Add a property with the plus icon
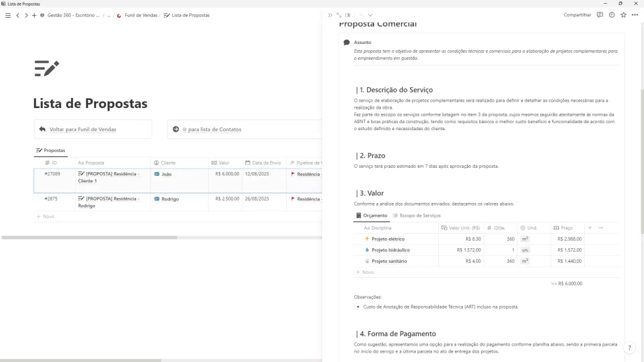The image size is (644, 362). click(x=590, y=228)
